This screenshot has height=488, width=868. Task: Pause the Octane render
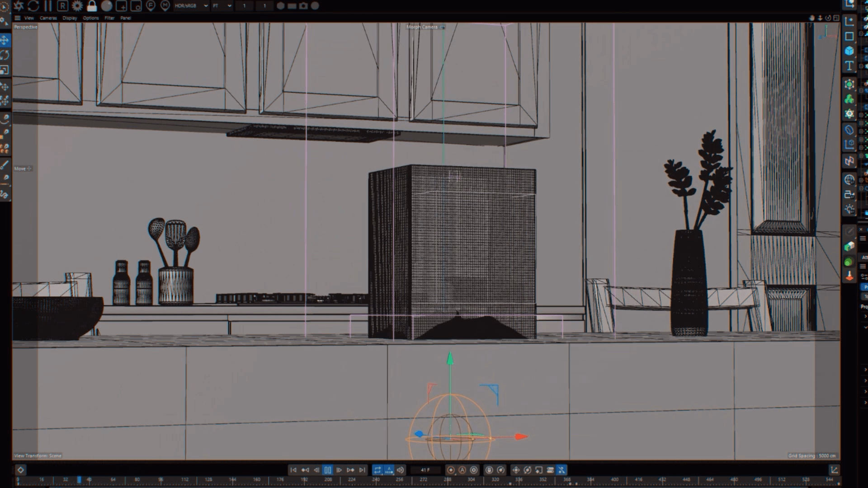click(48, 6)
